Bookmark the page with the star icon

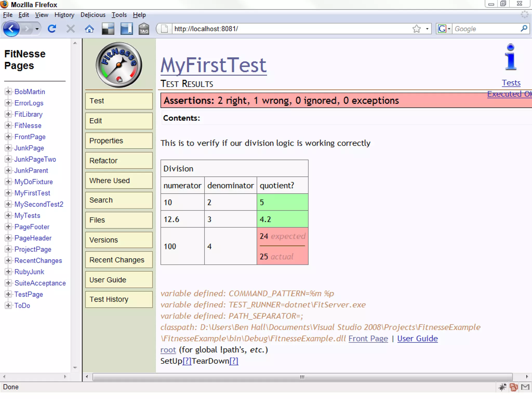coord(416,29)
